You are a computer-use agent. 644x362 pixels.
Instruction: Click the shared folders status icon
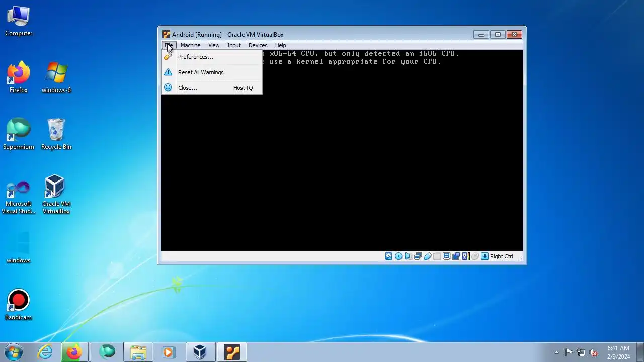[x=437, y=256]
